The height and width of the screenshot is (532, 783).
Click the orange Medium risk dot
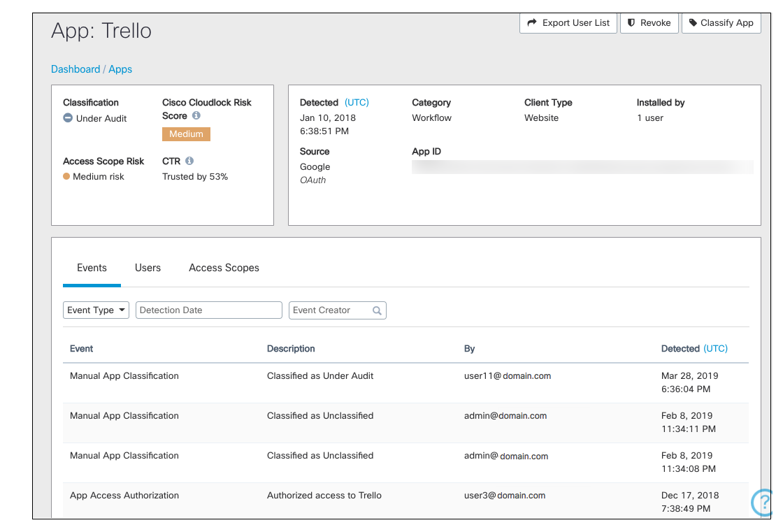[66, 176]
